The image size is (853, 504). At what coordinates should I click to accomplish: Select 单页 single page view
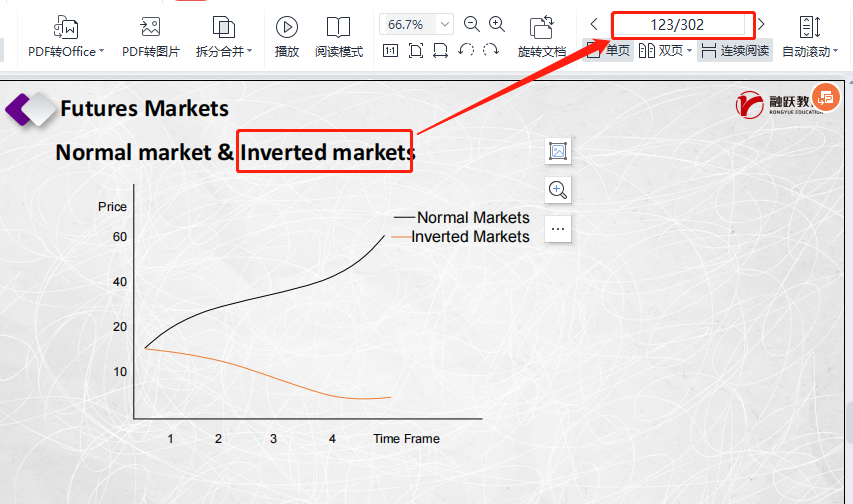click(608, 50)
